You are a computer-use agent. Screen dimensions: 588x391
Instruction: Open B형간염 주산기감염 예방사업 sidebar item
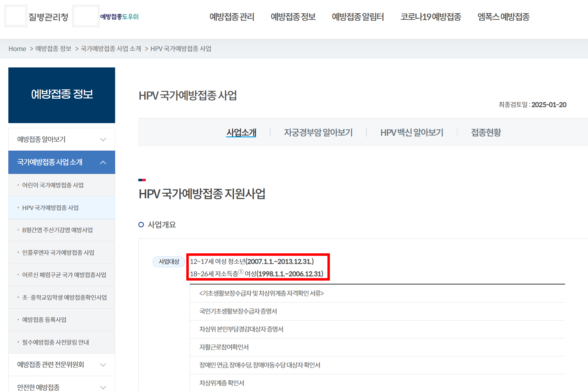[x=62, y=230]
